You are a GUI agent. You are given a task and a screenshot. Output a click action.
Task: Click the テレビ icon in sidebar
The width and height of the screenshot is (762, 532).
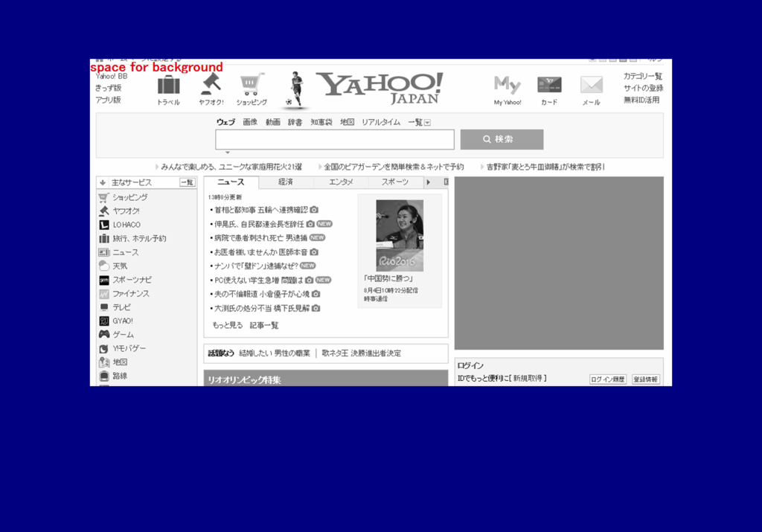(104, 307)
